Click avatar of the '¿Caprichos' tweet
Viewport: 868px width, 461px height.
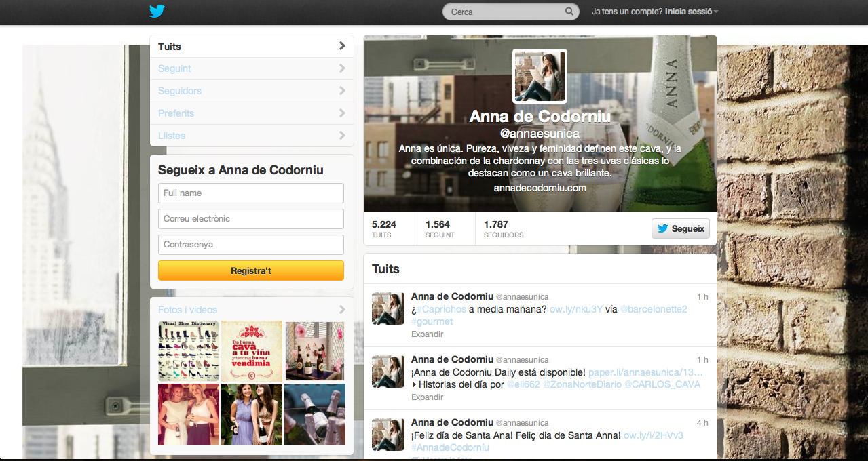tap(388, 309)
